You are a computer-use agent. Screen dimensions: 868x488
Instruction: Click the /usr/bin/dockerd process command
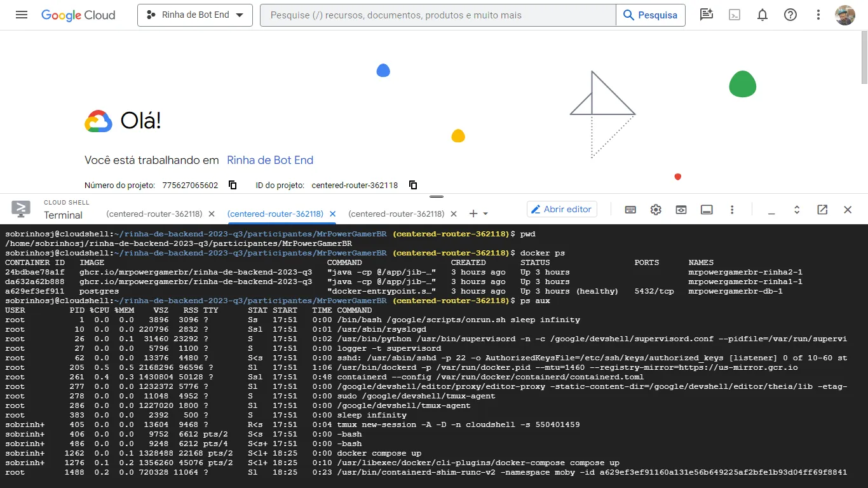tap(568, 367)
